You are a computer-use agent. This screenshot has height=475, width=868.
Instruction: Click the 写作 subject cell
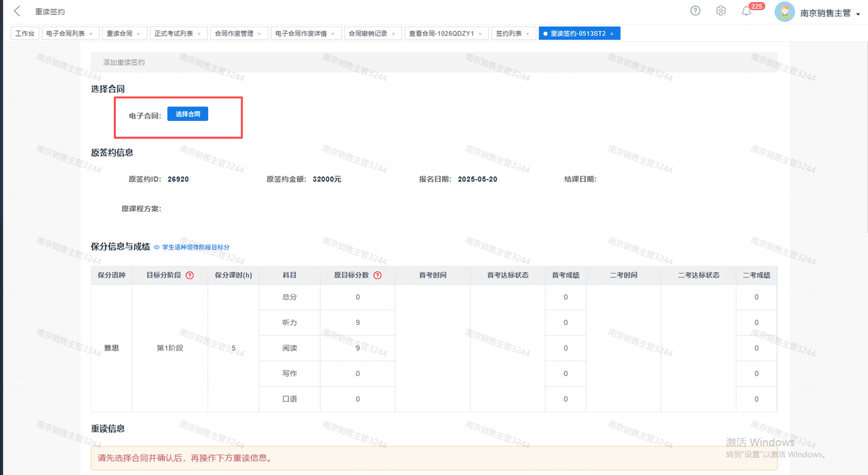click(x=290, y=373)
